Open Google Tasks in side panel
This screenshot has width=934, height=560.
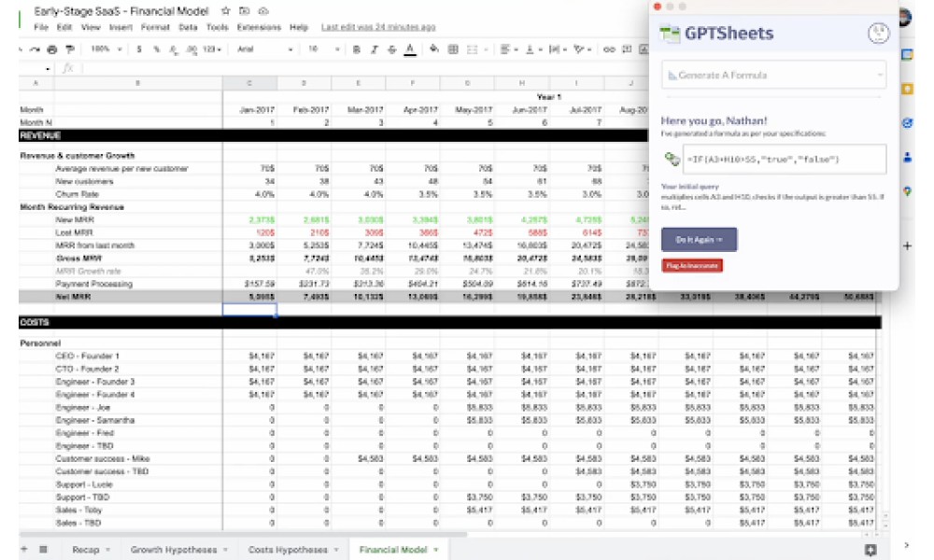coord(907,123)
